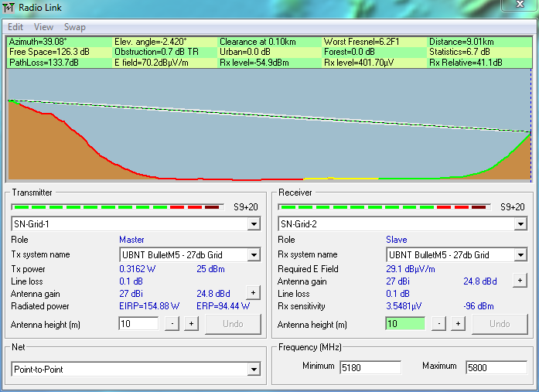Close the Radio Link window

(520, 5)
